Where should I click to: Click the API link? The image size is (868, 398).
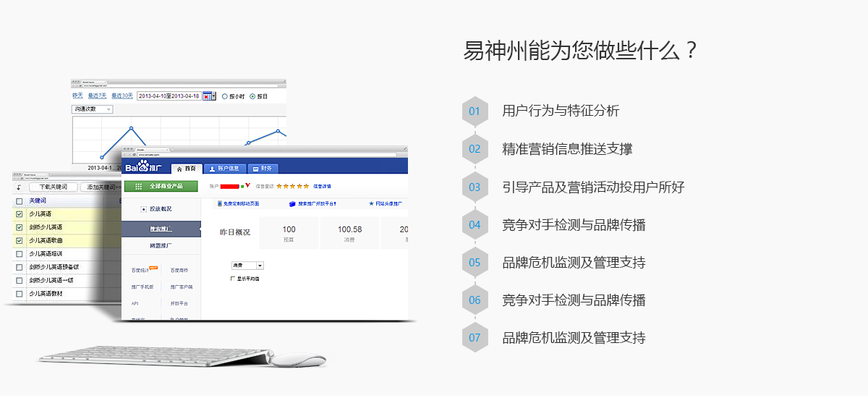click(135, 303)
